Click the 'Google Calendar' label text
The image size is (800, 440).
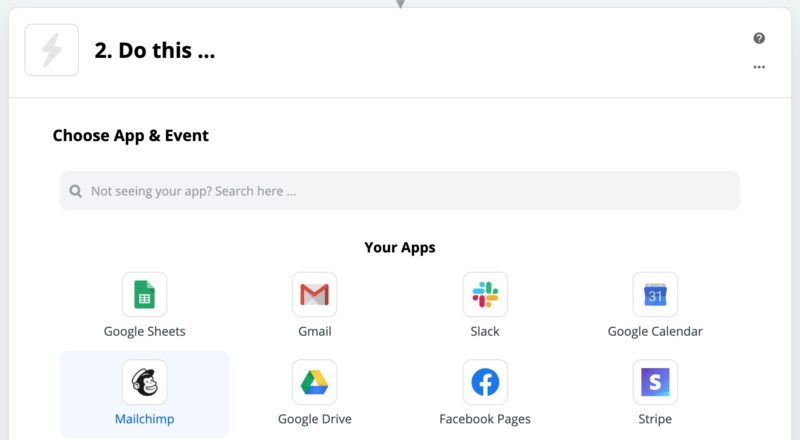[x=655, y=331]
